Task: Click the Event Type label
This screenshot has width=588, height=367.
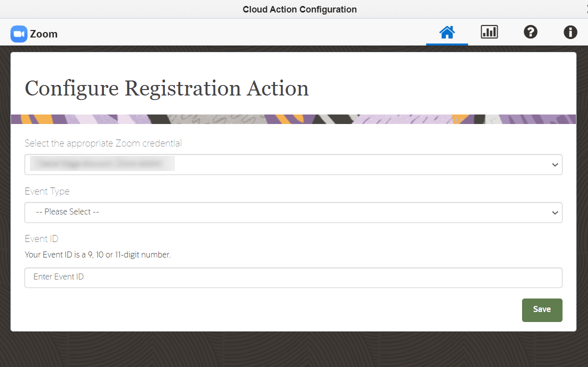Action: pyautogui.click(x=47, y=191)
